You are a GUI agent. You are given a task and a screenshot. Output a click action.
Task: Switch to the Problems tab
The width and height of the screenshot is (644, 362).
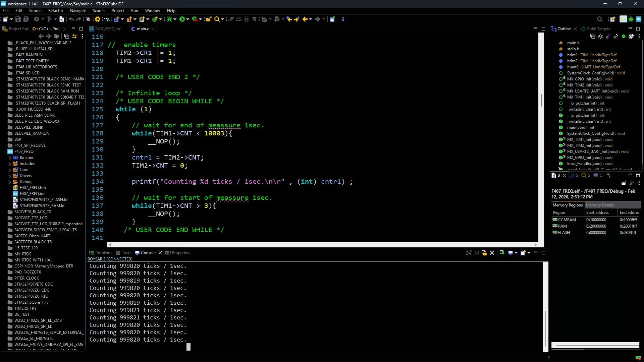[101, 253]
